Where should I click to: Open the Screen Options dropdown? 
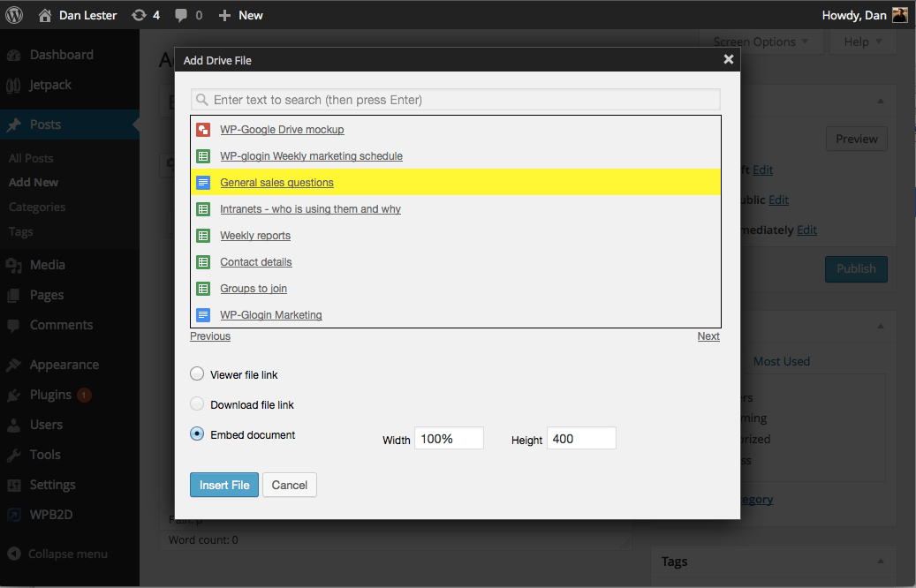[760, 41]
